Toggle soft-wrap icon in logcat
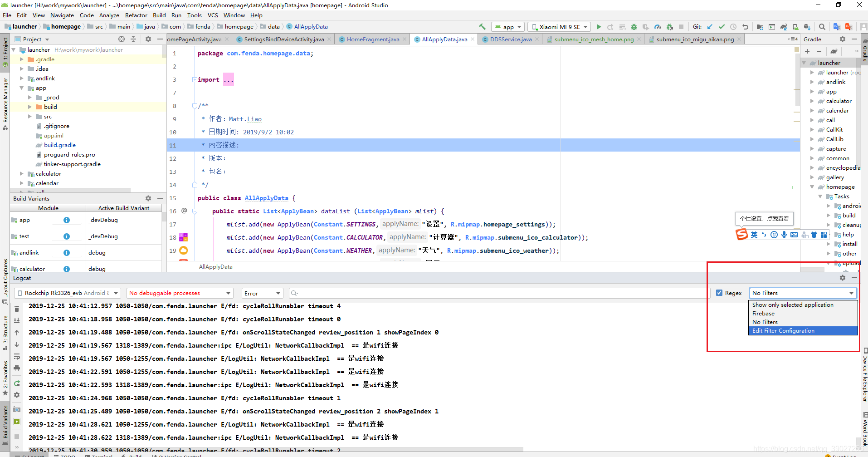The height and width of the screenshot is (457, 868). (x=17, y=356)
